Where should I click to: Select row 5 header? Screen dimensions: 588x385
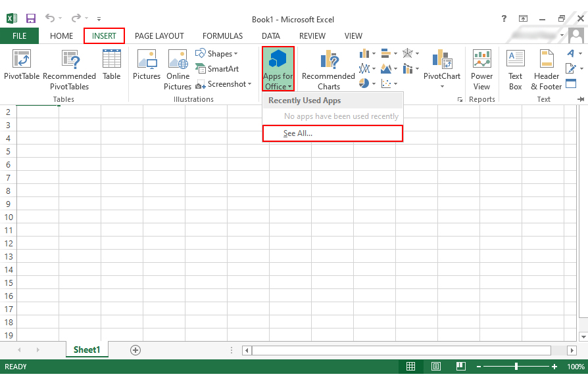pyautogui.click(x=9, y=151)
